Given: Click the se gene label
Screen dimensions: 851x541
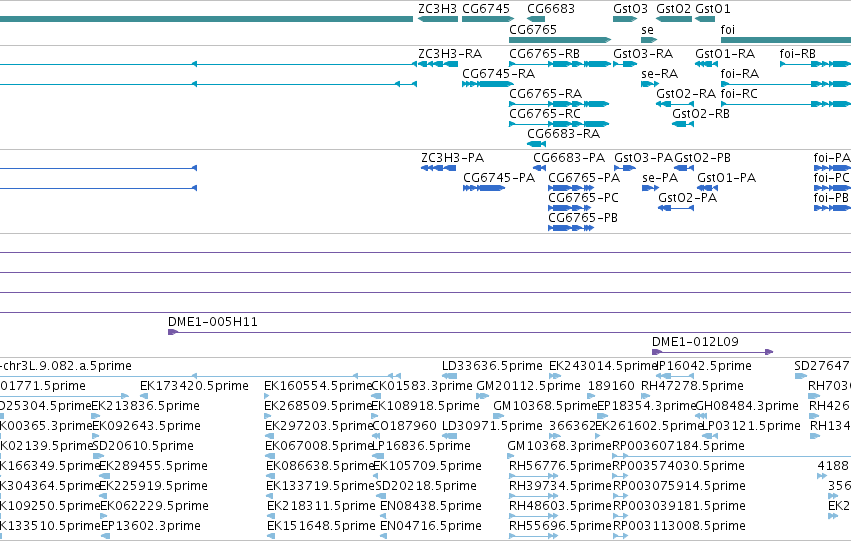Looking at the screenshot, I should 647,30.
